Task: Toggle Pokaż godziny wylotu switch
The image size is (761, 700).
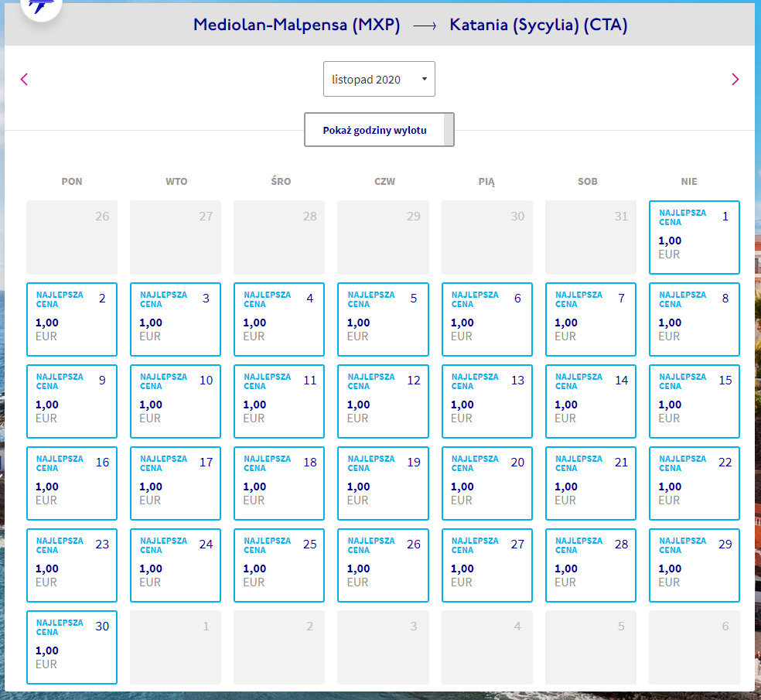Action: pyautogui.click(x=379, y=130)
